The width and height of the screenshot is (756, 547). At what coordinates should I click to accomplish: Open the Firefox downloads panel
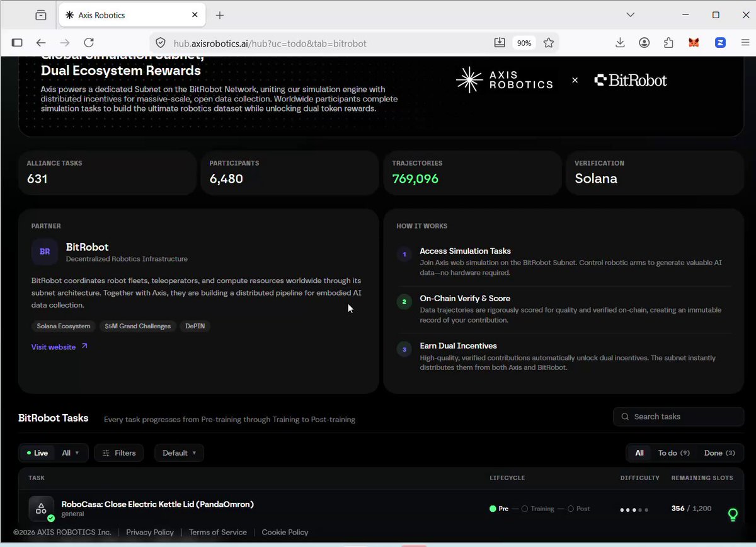[x=620, y=43]
